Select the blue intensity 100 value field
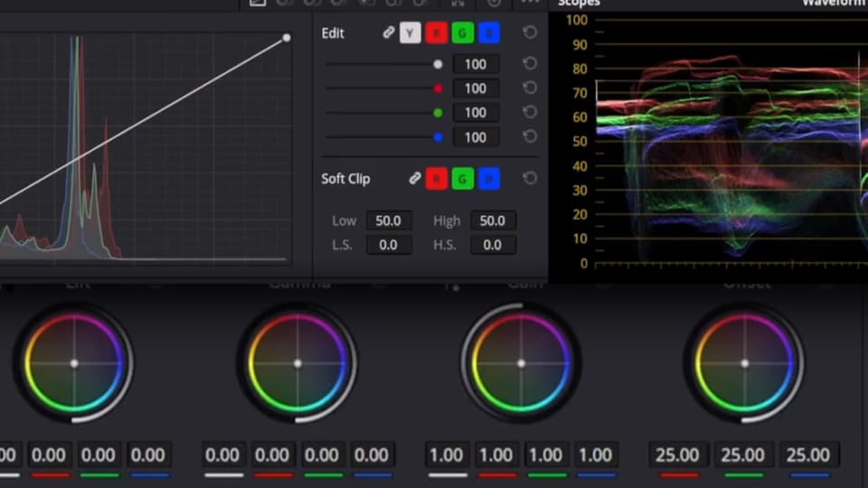The image size is (868, 488). click(476, 137)
